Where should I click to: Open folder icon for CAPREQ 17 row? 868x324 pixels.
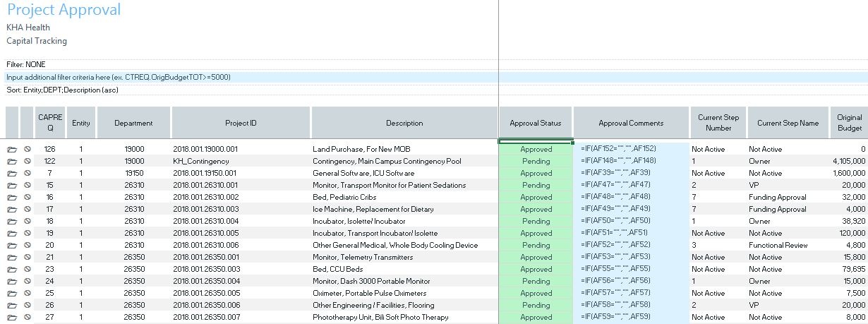[x=12, y=210]
